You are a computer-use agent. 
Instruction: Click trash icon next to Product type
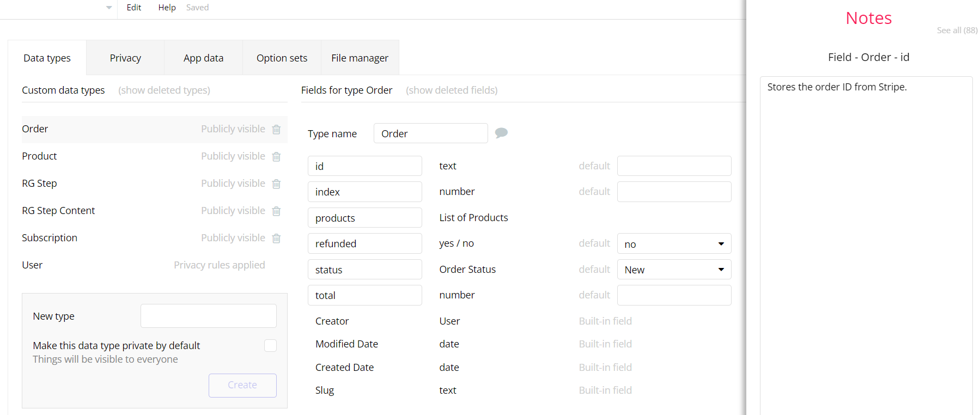pos(276,157)
